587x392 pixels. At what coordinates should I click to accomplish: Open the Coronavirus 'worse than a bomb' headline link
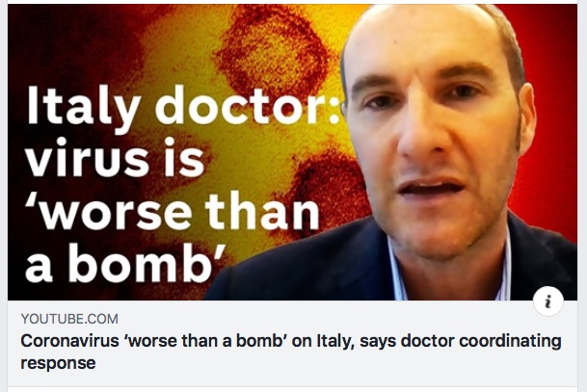click(291, 352)
